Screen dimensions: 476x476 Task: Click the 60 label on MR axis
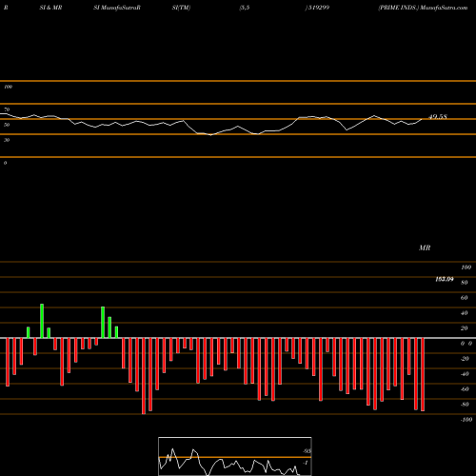(x=464, y=298)
